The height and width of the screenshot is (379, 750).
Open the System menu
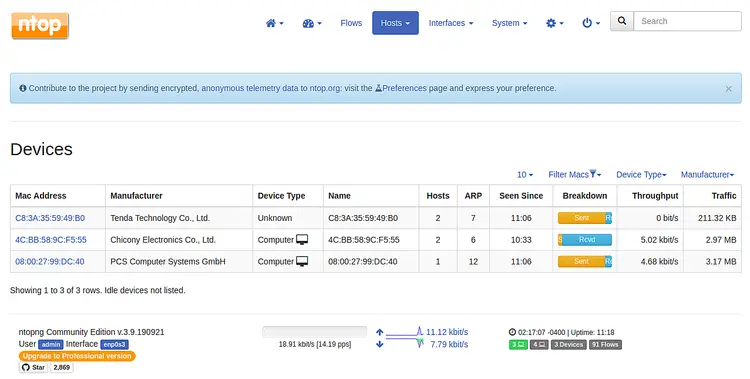tap(509, 23)
